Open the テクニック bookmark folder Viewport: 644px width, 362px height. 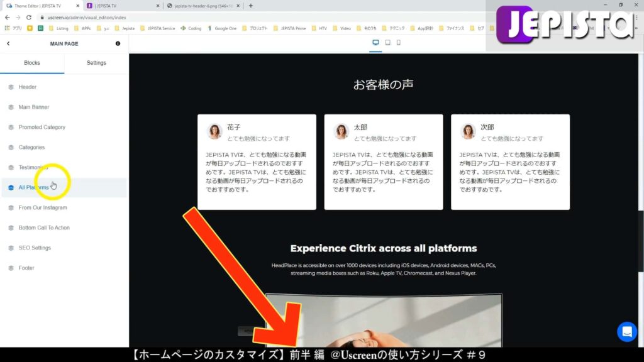coord(394,28)
